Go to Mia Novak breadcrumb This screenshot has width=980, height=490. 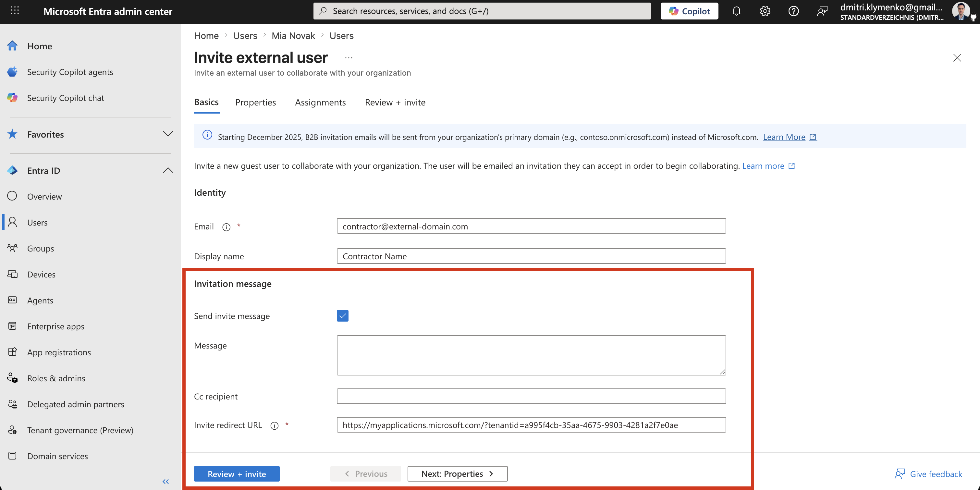pos(293,36)
